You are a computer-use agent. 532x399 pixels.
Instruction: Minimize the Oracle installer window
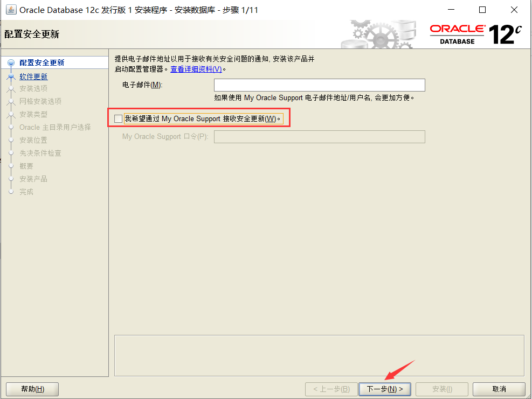tap(451, 10)
